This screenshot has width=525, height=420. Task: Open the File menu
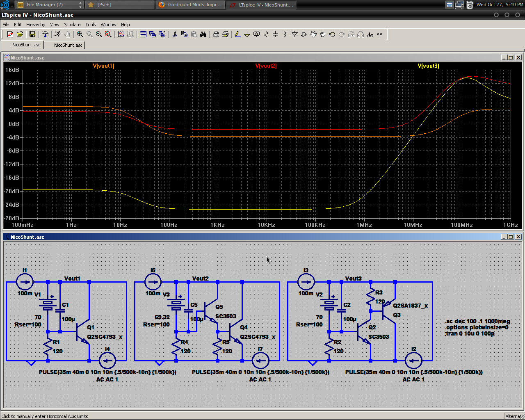pyautogui.click(x=6, y=25)
